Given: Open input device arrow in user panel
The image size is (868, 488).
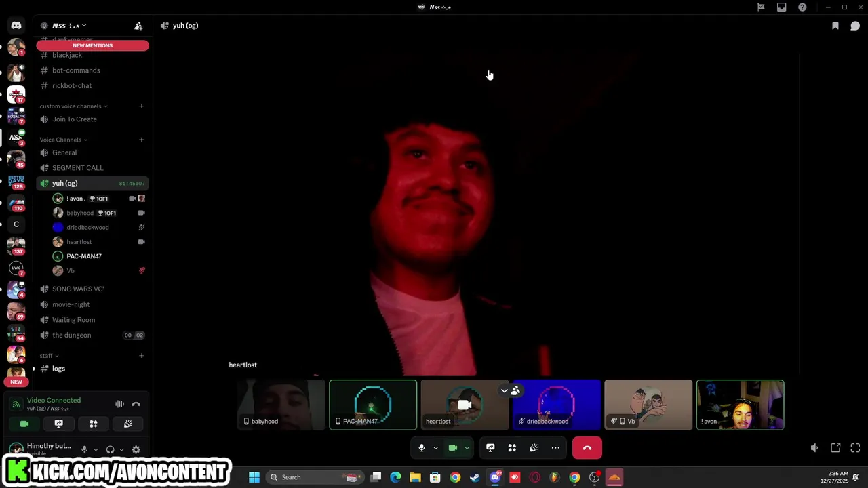Looking at the screenshot, I should tap(96, 449).
